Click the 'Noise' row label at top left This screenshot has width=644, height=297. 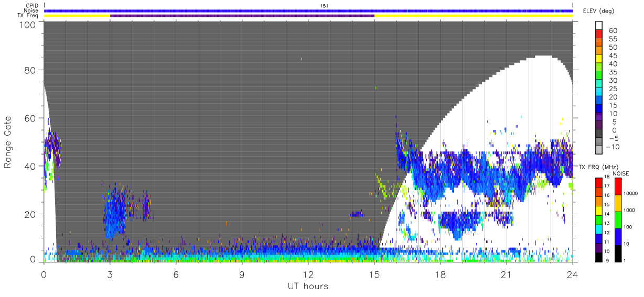click(x=31, y=10)
